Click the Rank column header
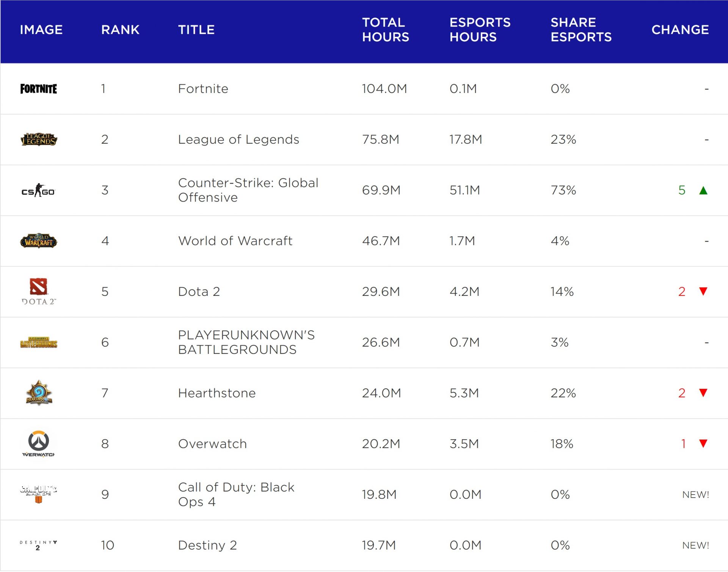This screenshot has height=572, width=728. [120, 30]
